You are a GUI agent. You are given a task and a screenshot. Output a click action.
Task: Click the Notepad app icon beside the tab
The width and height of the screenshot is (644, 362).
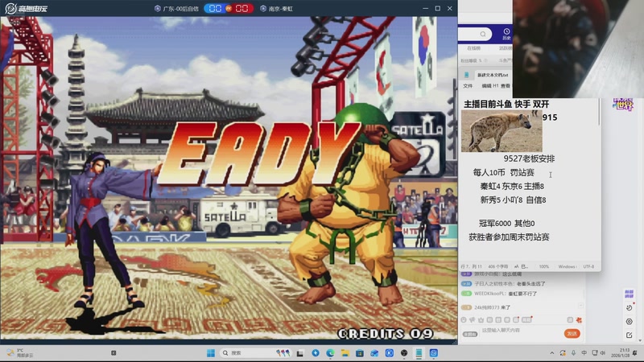coord(467,75)
